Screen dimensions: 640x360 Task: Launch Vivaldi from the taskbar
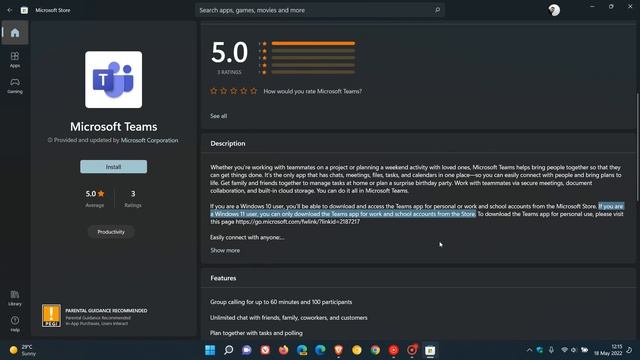coord(265,350)
